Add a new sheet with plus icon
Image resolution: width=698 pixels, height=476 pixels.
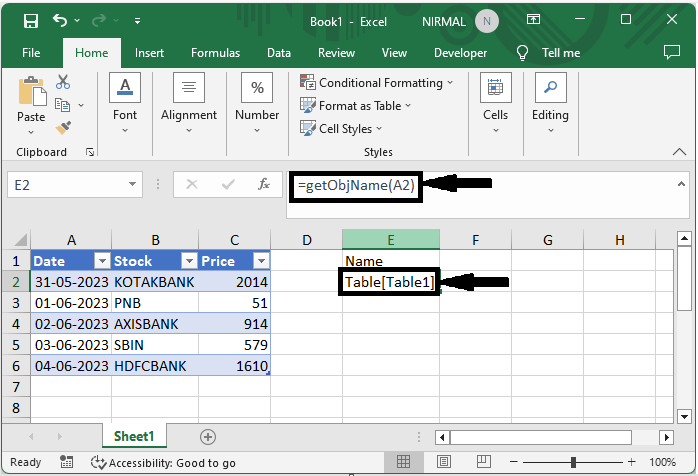[x=208, y=437]
